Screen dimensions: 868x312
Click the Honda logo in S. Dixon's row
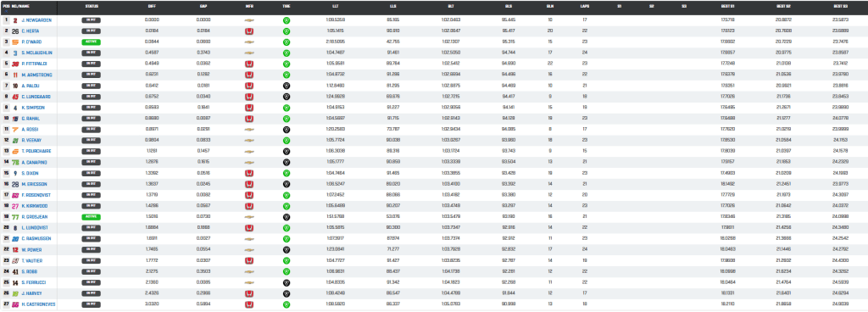[250, 173]
